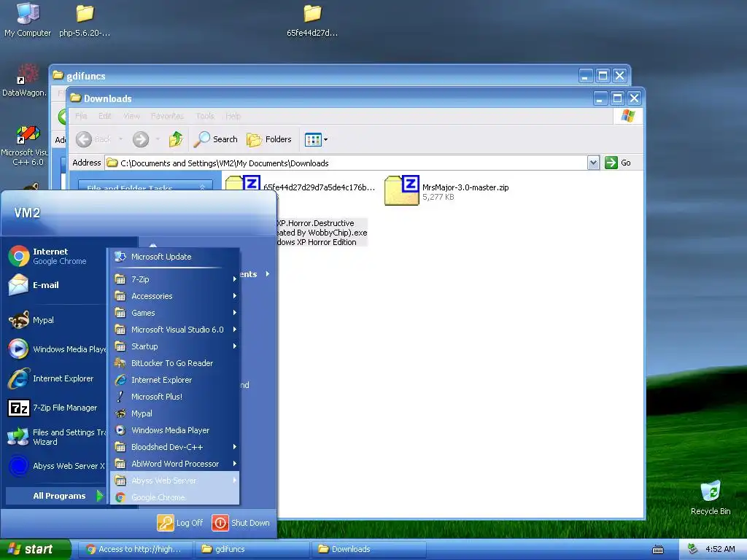The image size is (747, 560).
Task: Open the Favorites menu in Downloads
Action: (167, 116)
